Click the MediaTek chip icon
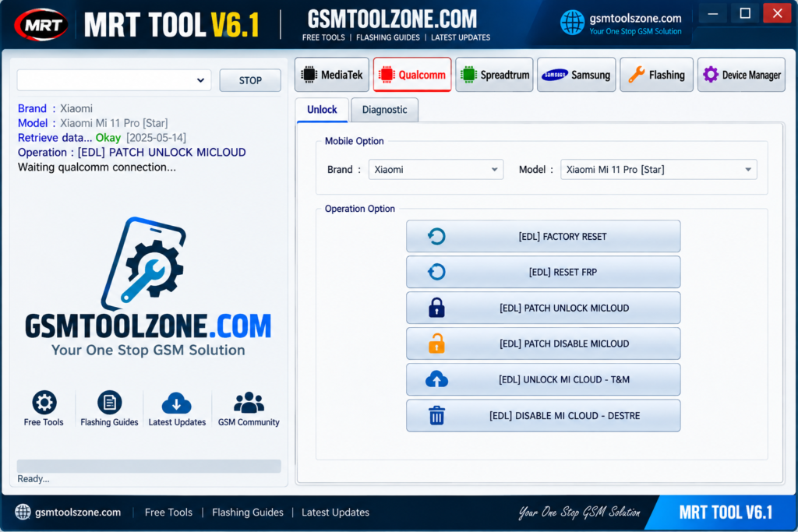Viewport: 798px width, 532px height. pyautogui.click(x=309, y=75)
